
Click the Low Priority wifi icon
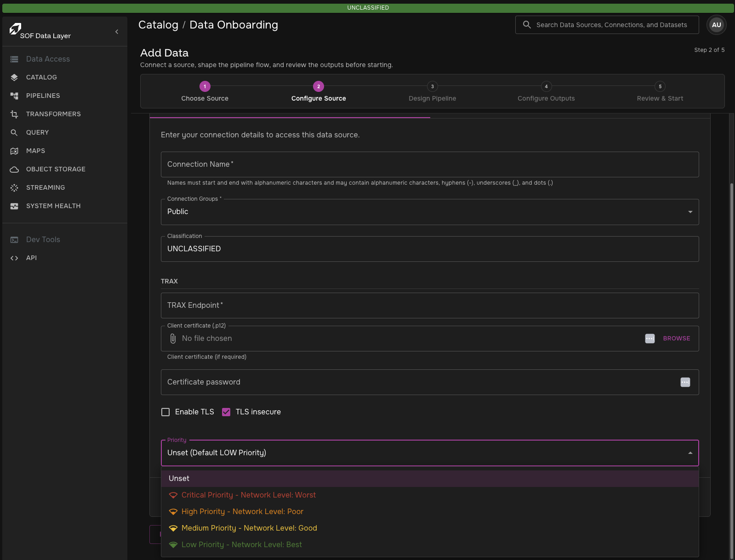(173, 545)
